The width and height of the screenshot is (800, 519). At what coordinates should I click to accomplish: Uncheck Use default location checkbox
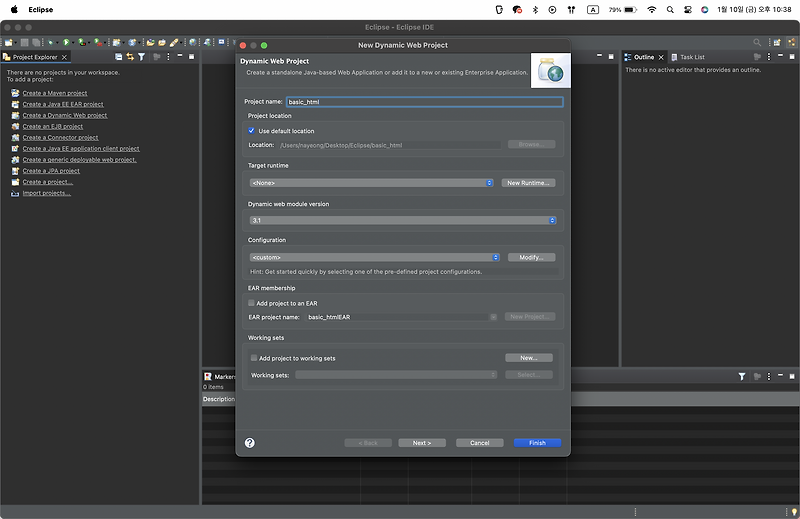tap(251, 131)
